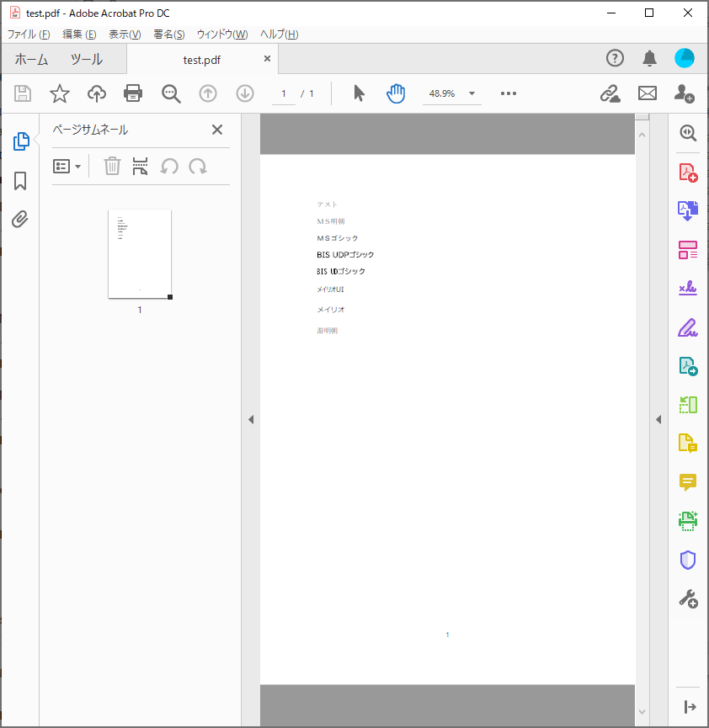Image resolution: width=709 pixels, height=728 pixels.
Task: Open Edit PDF tool in right pane
Action: [688, 250]
